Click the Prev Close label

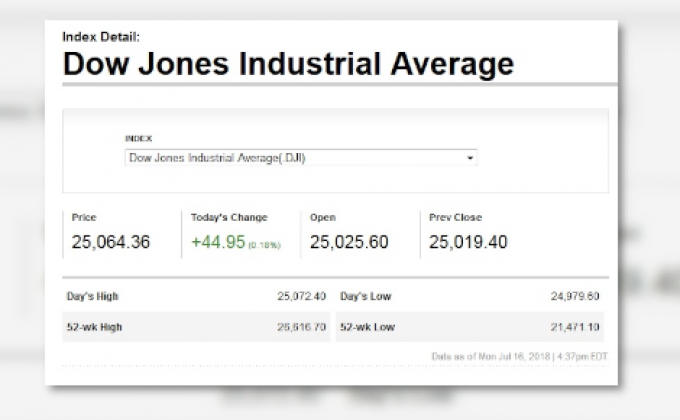[x=455, y=217]
